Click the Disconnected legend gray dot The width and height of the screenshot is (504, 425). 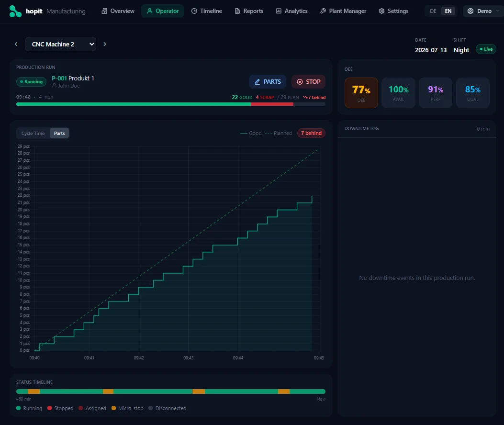[150, 408]
